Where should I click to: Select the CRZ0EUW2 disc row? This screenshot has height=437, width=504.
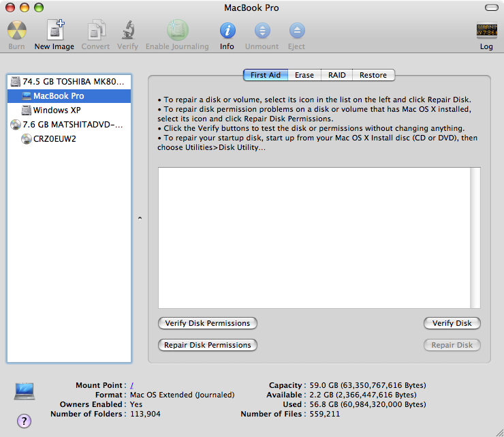coord(69,138)
